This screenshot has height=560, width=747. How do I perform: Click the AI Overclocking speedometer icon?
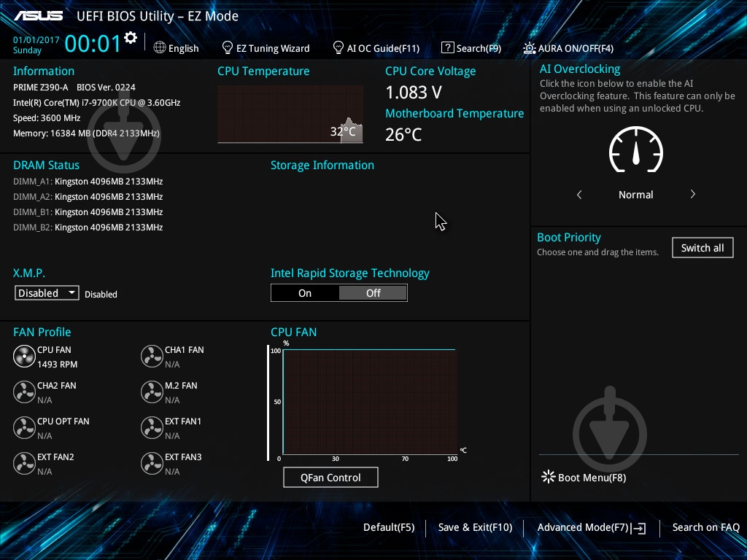(636, 149)
